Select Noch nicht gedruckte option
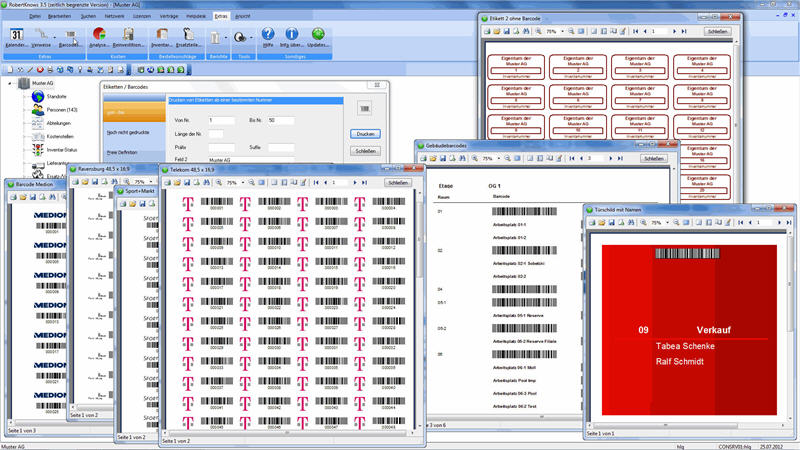The width and height of the screenshot is (800, 450). [x=128, y=132]
